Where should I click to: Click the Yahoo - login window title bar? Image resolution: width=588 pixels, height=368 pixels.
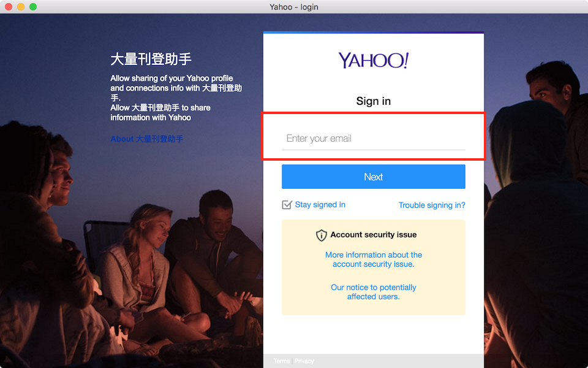[x=294, y=7]
